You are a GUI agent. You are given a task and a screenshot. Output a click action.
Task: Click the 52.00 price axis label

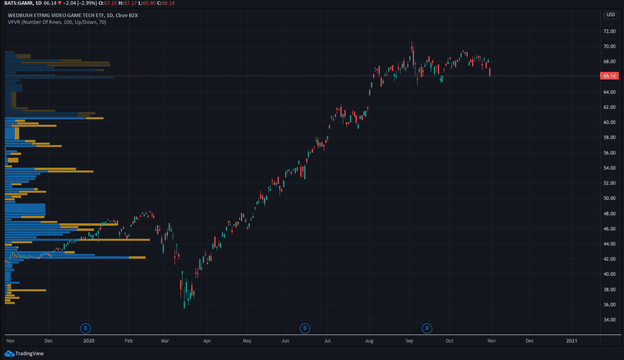pos(609,183)
